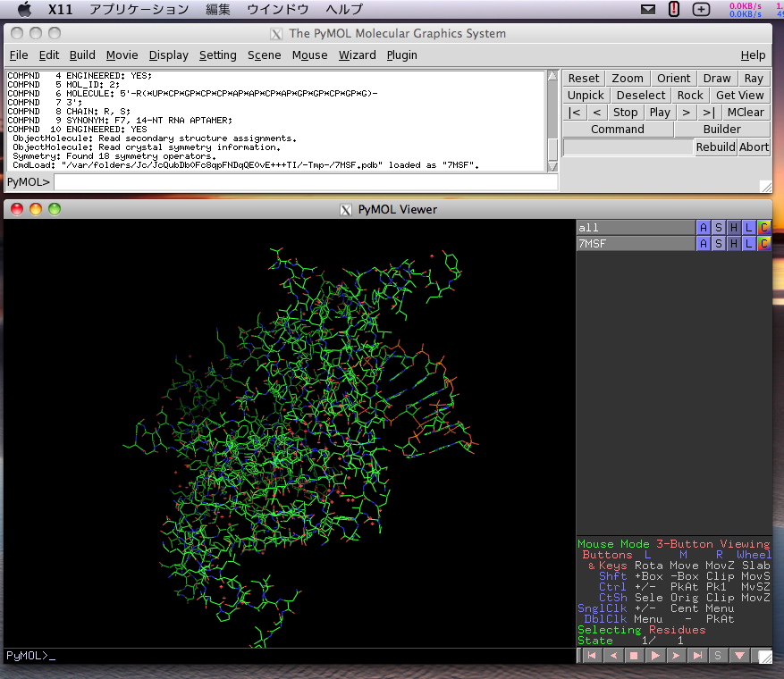Viewport: 784px width, 679px height.
Task: Open the Edit menu in PyMOL
Action: tap(49, 55)
